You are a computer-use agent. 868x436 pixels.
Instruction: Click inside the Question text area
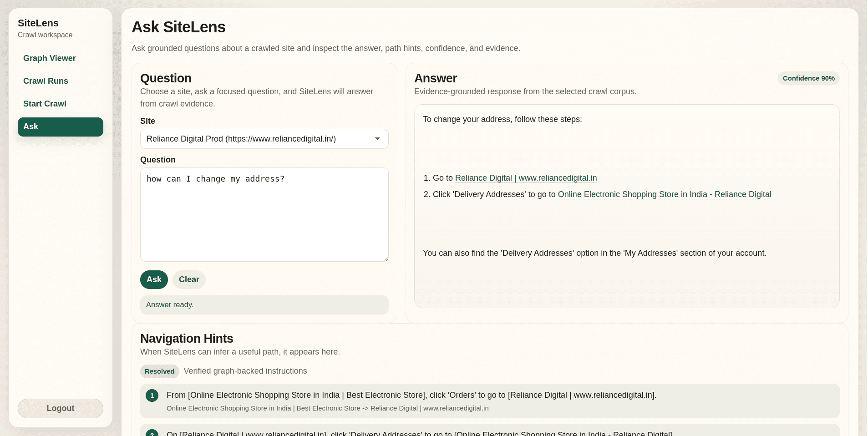264,214
